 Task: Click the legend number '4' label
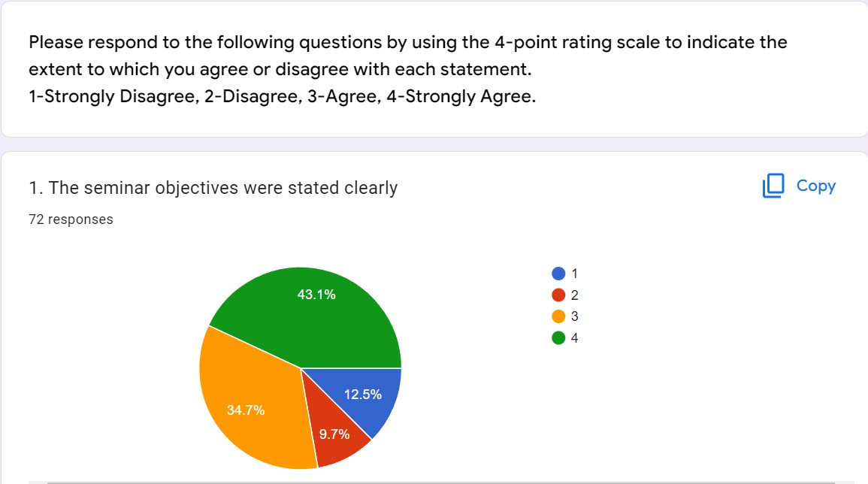pyautogui.click(x=575, y=337)
